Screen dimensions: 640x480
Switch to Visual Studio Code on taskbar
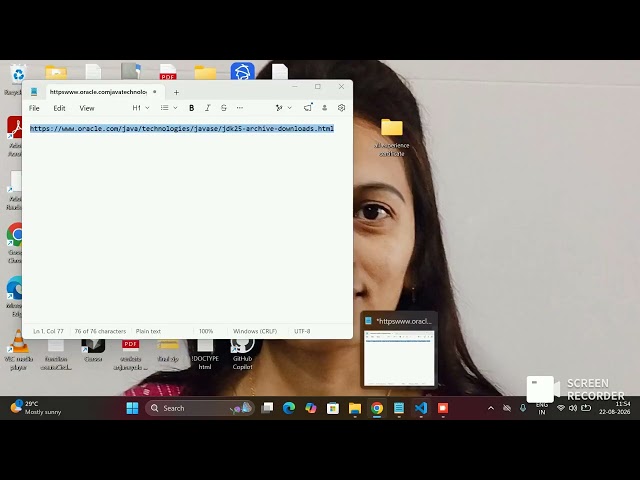[421, 408]
